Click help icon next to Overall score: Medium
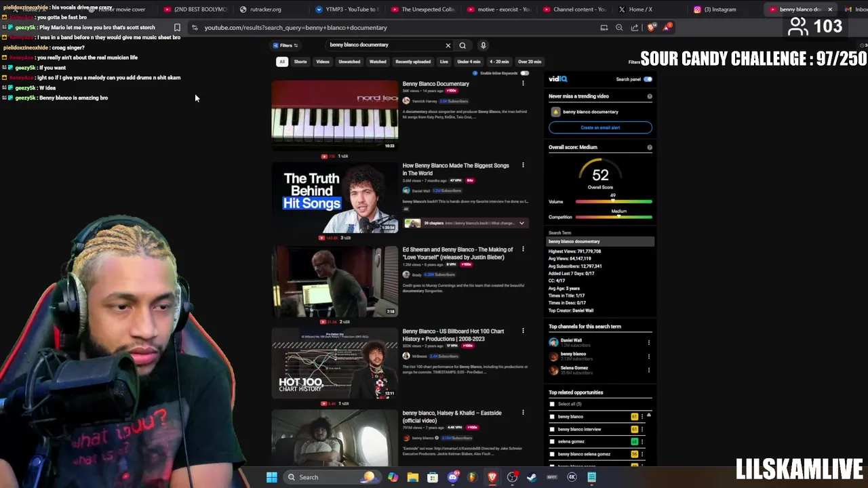868x488 pixels. tap(650, 147)
